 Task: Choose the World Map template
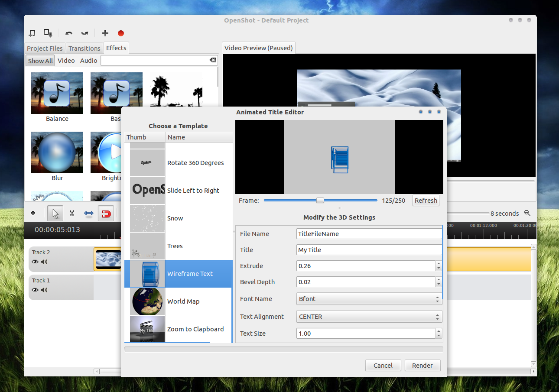click(179, 301)
